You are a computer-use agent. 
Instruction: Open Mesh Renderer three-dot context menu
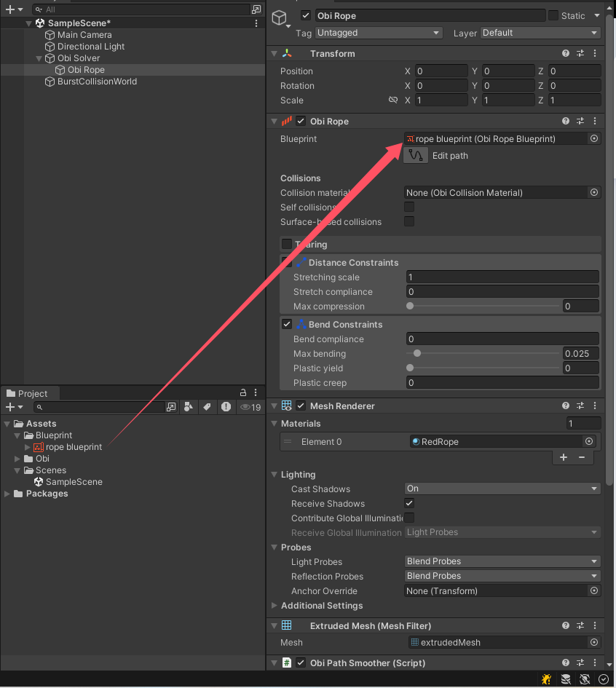(x=595, y=406)
